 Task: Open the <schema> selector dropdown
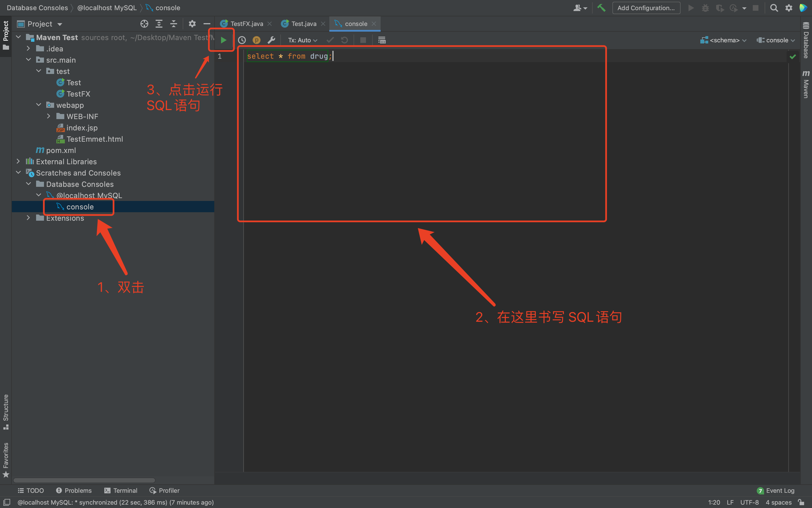(x=723, y=40)
